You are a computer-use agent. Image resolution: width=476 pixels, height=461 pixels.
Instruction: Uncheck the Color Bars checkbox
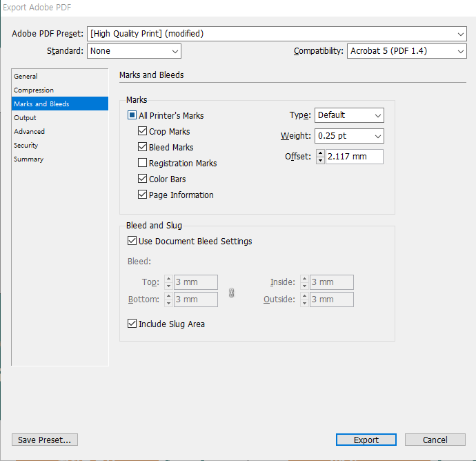(142, 178)
